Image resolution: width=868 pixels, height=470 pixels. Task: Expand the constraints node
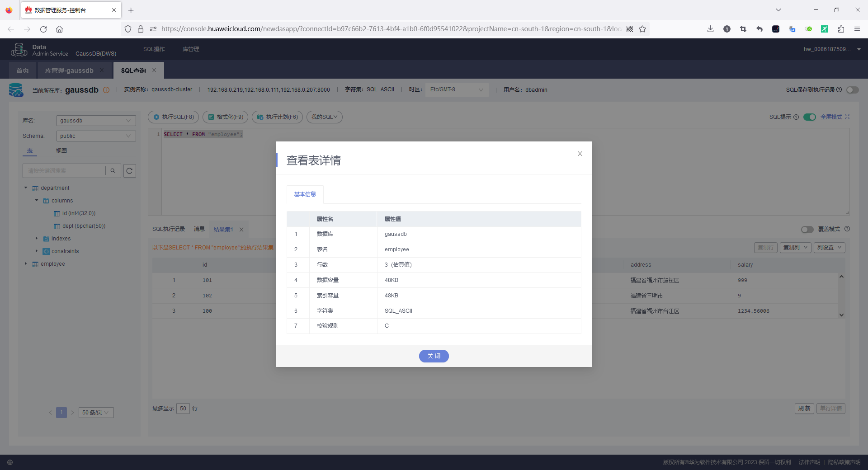coord(37,251)
